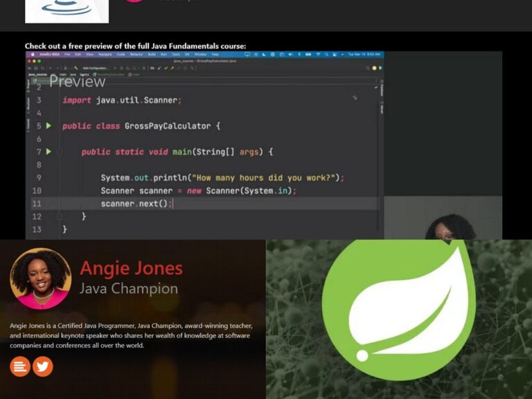Click the Java logo at top left
This screenshot has height=399, width=532.
[66, 10]
